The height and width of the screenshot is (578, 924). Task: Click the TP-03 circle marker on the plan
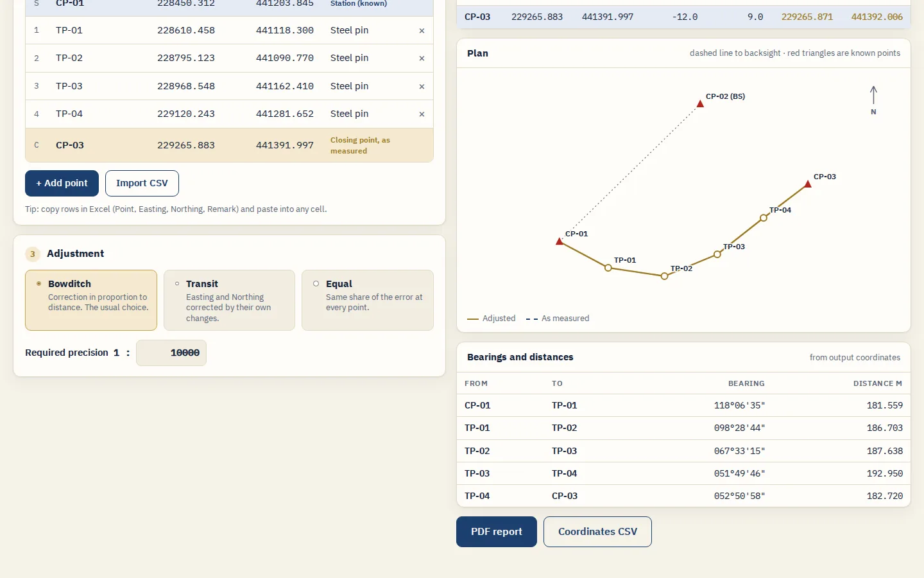point(717,254)
